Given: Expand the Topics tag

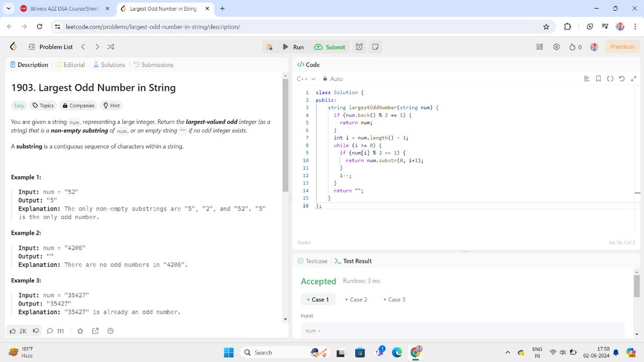Looking at the screenshot, I should pos(43,106).
